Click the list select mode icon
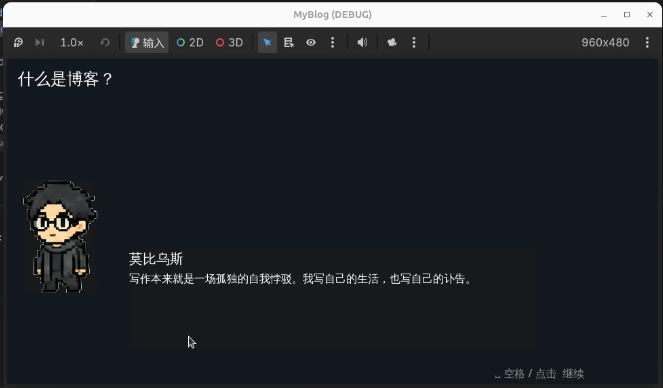The image size is (663, 388). pos(289,42)
